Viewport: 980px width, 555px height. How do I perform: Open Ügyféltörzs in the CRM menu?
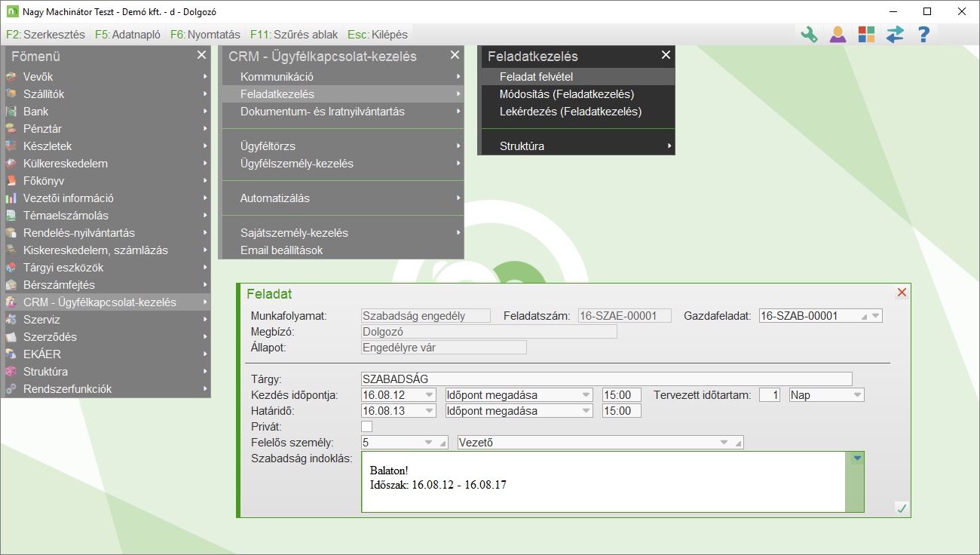(343, 146)
